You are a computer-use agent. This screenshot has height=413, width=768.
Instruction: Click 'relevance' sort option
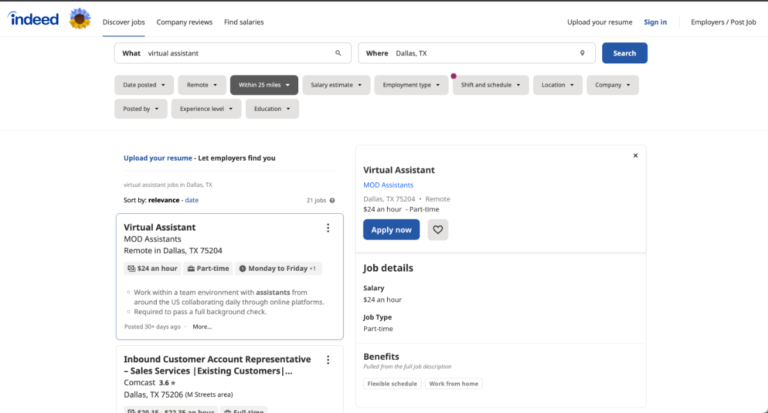(164, 200)
